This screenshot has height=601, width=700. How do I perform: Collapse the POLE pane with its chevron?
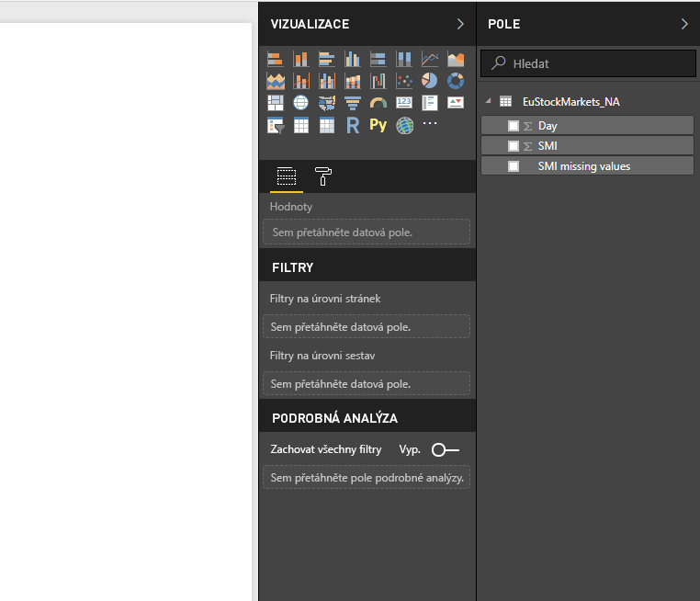tap(684, 24)
